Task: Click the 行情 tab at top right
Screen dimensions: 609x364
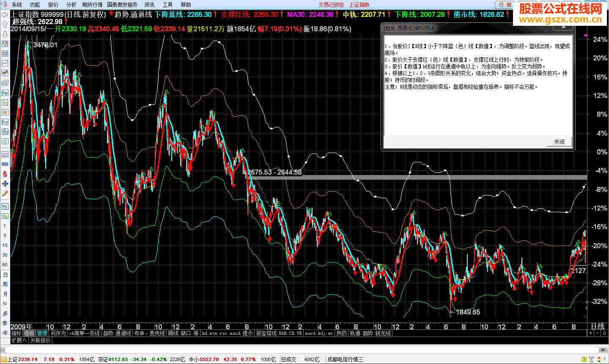Action: [x=505, y=5]
